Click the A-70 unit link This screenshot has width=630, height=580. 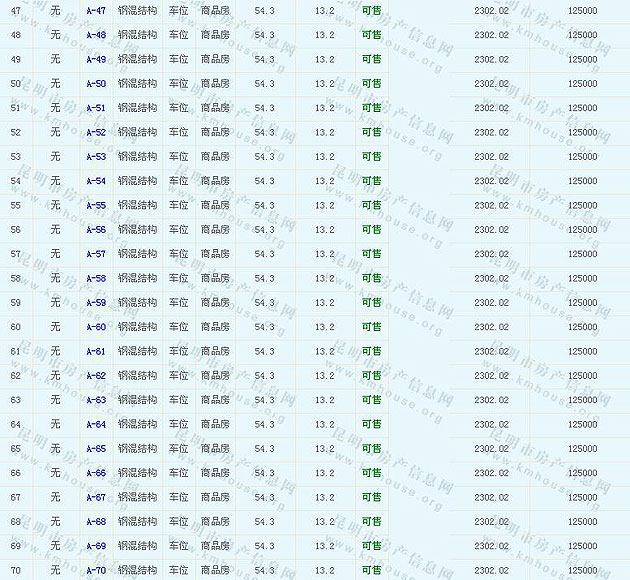pyautogui.click(x=96, y=571)
